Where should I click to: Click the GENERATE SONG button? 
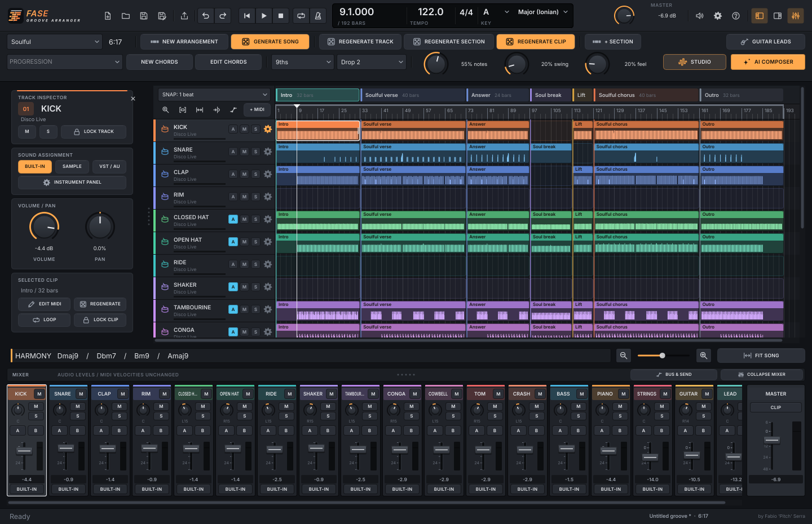[x=270, y=42]
